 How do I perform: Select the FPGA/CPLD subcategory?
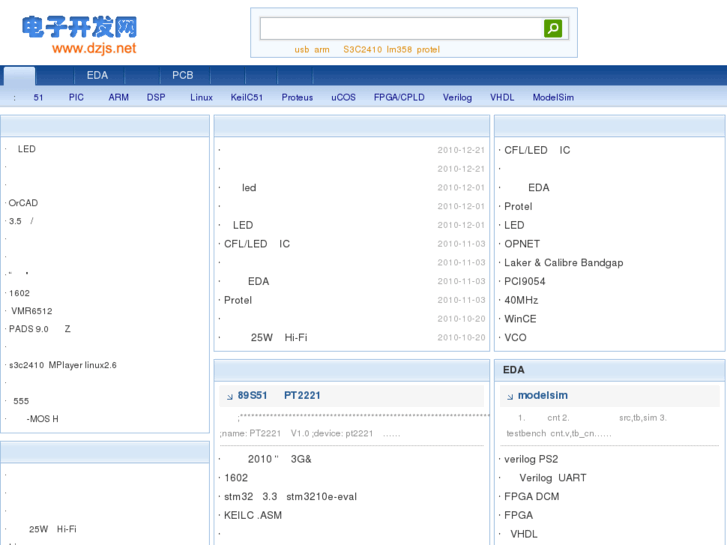point(399,97)
